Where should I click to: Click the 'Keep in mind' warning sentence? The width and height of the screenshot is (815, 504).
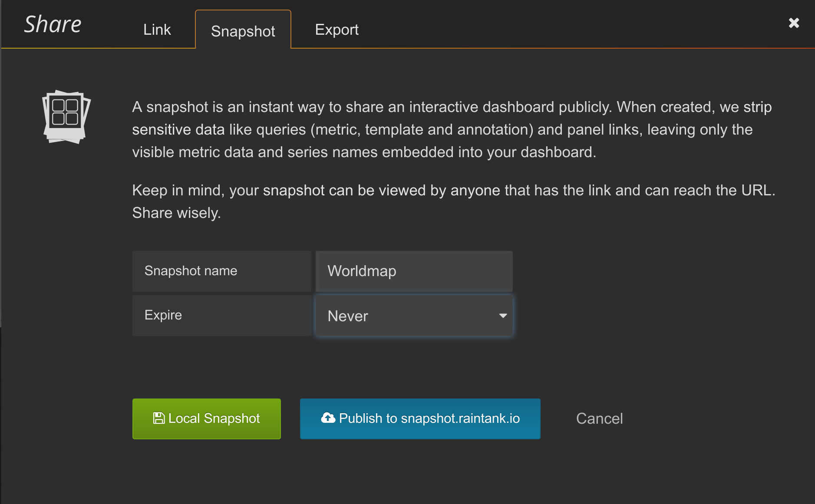pos(453,190)
